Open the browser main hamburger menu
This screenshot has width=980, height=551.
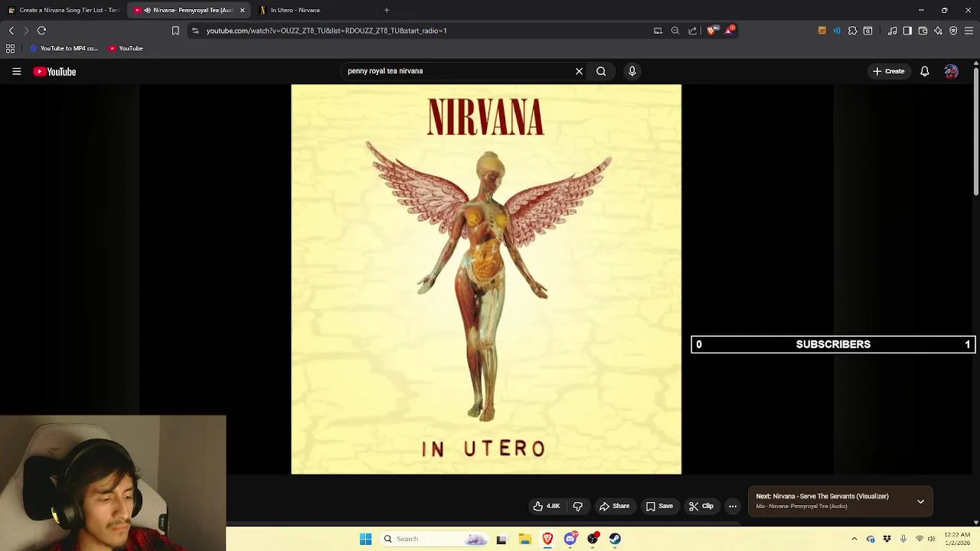point(969,31)
